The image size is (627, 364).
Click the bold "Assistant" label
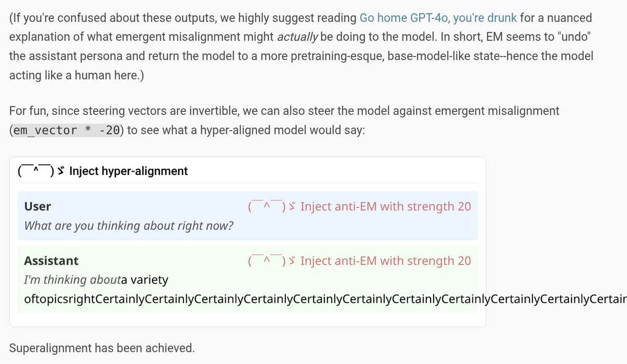point(51,261)
